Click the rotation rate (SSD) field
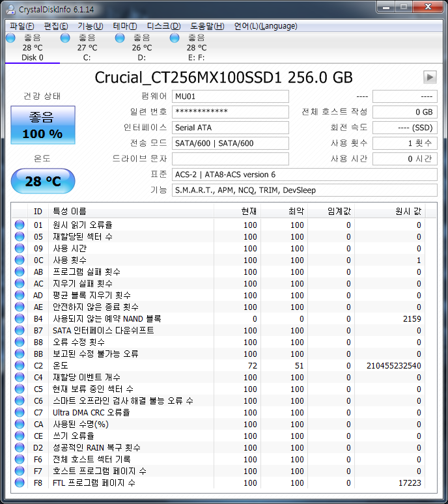 (404, 128)
